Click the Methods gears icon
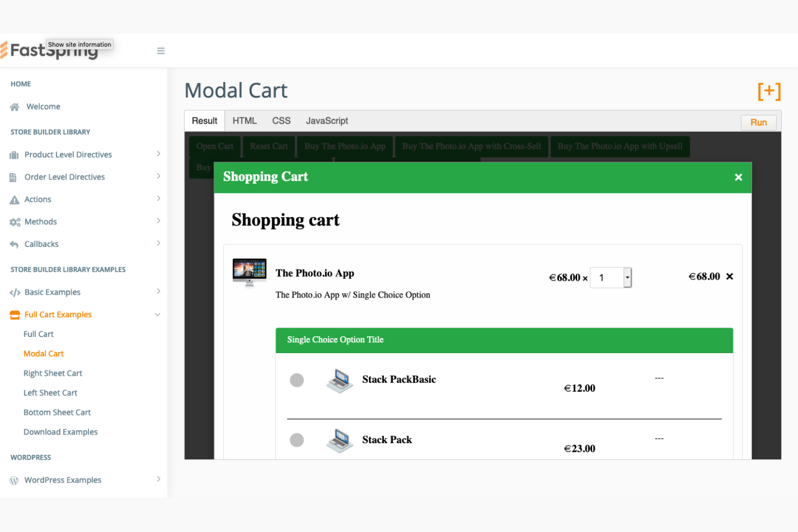The width and height of the screenshot is (798, 532). pos(15,222)
